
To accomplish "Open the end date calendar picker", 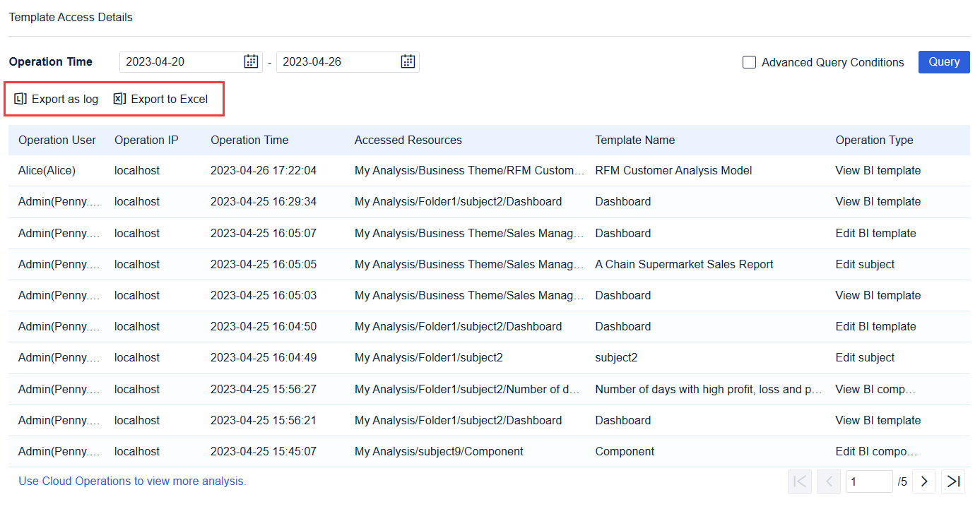I will 408,61.
